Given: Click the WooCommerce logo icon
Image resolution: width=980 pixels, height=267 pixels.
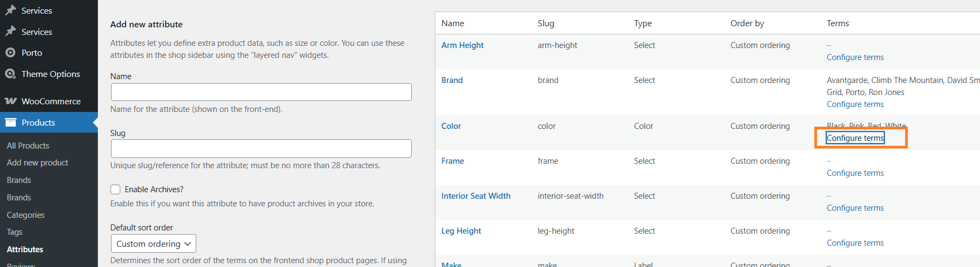Looking at the screenshot, I should (10, 102).
